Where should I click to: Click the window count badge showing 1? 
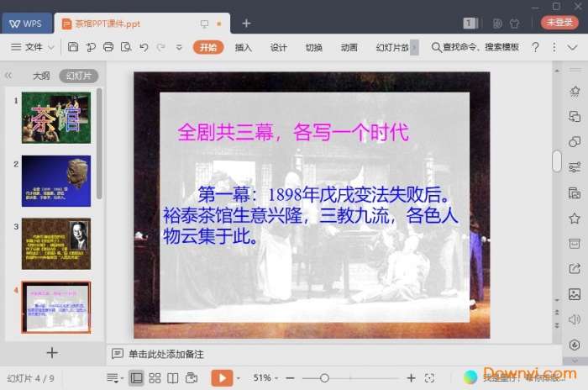coord(470,24)
